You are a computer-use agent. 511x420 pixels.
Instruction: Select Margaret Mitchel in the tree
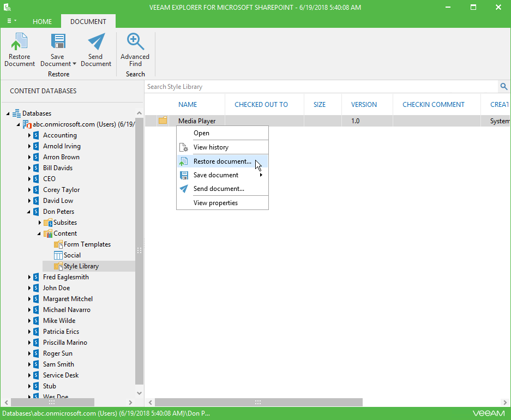(x=68, y=299)
